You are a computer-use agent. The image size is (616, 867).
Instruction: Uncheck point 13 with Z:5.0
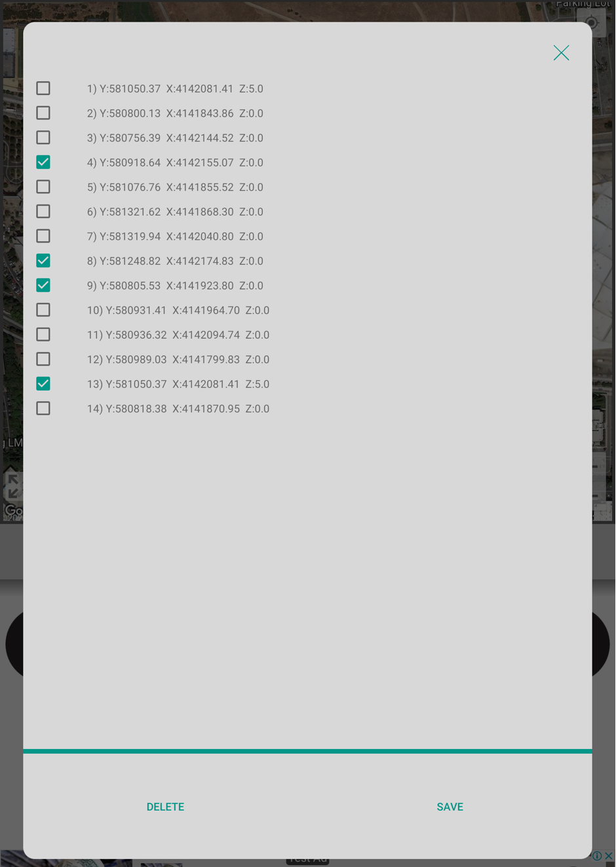pyautogui.click(x=43, y=383)
